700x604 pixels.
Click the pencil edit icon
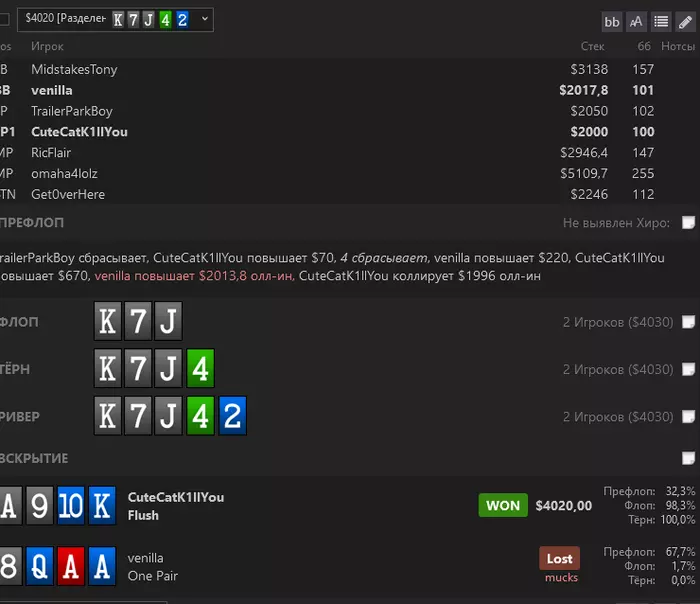tap(685, 21)
